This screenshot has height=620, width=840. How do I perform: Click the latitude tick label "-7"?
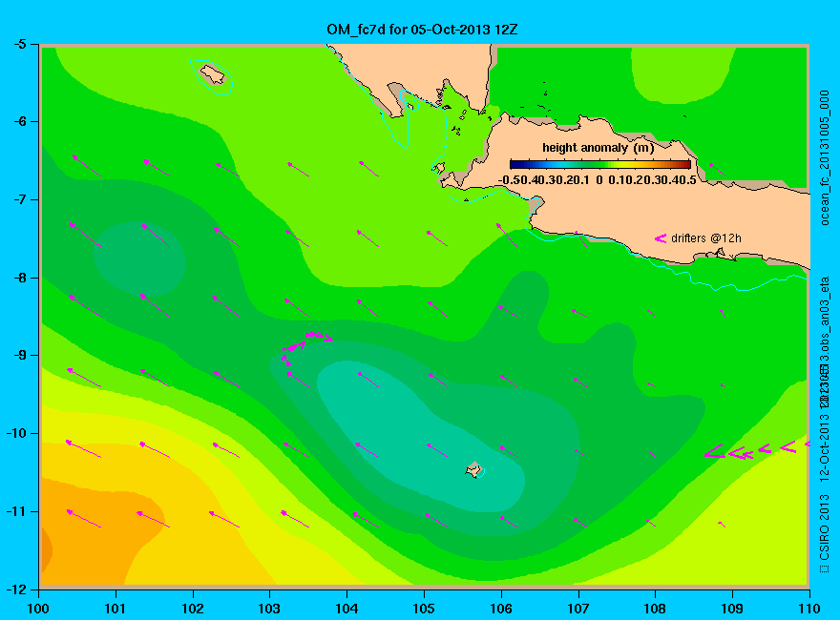click(x=19, y=199)
